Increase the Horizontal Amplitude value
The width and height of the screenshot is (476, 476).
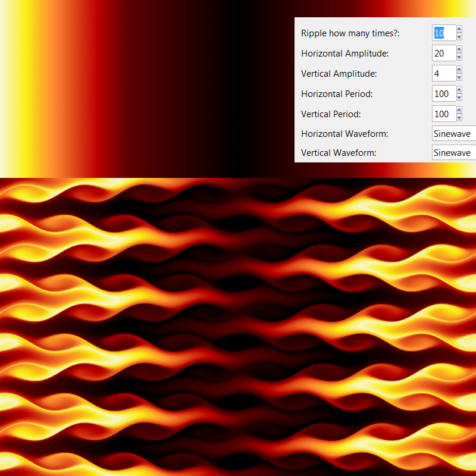[459, 49]
